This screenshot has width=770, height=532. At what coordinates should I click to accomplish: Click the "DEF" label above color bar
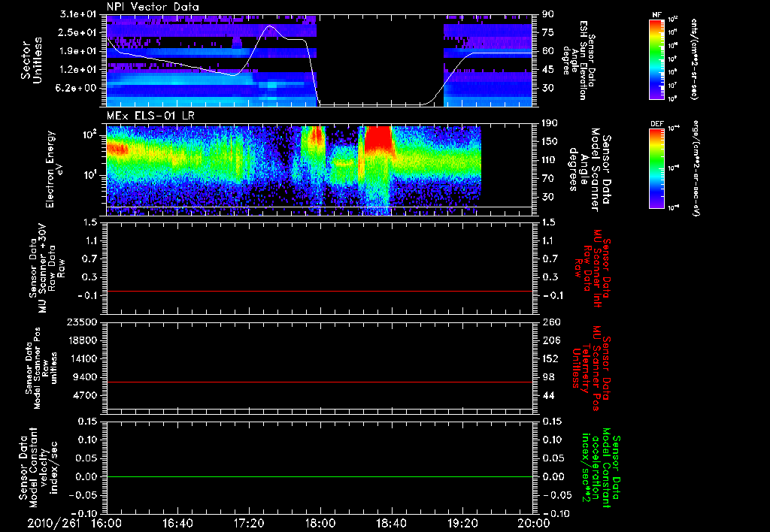pyautogui.click(x=657, y=124)
